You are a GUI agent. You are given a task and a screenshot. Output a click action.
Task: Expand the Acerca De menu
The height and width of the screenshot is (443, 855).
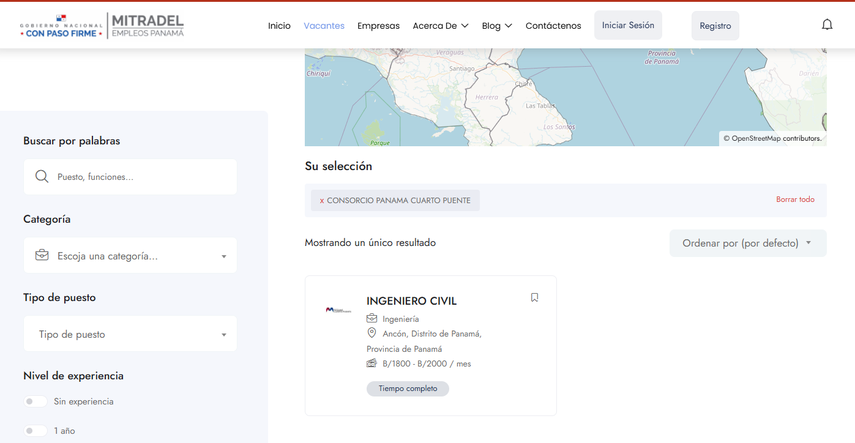440,26
